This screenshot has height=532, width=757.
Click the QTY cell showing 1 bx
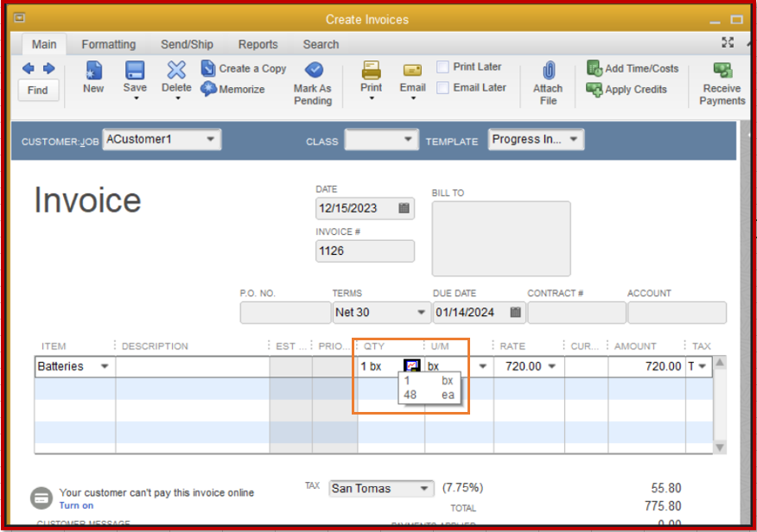click(x=380, y=366)
